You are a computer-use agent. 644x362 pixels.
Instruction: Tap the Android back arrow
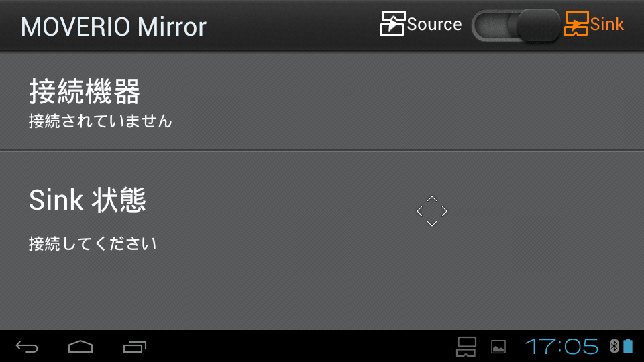coord(27,347)
